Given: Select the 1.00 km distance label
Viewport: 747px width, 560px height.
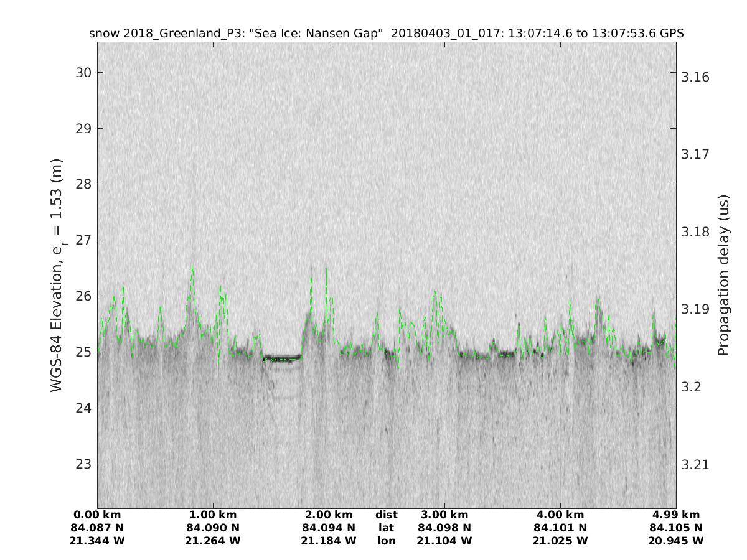Looking at the screenshot, I should click(x=213, y=515).
